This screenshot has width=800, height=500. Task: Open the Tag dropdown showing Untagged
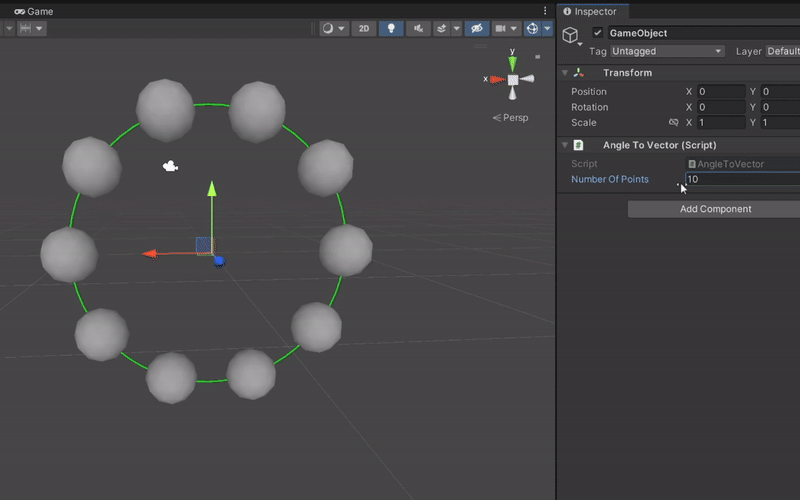[666, 51]
